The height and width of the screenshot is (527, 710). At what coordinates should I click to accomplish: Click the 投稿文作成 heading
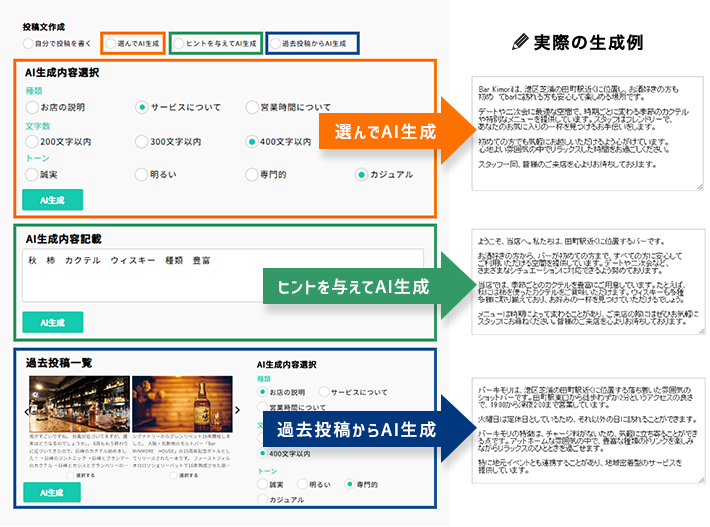pyautogui.click(x=44, y=27)
